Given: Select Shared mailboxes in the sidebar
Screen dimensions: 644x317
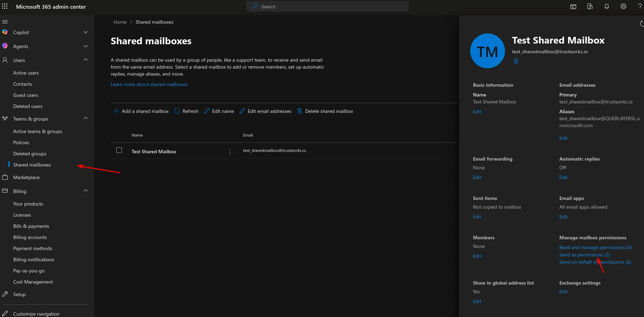Looking at the screenshot, I should (x=32, y=165).
